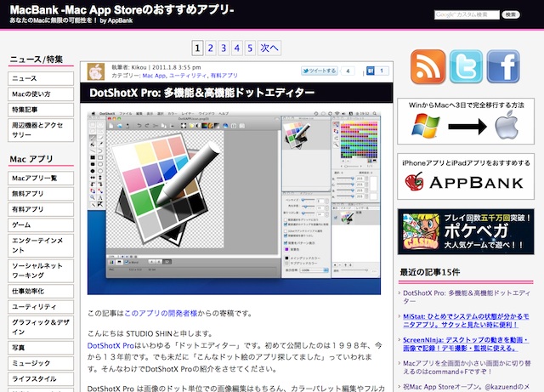The height and width of the screenshot is (392, 544).
Task: Open the ポケベガ casino game banner
Action: (x=466, y=231)
